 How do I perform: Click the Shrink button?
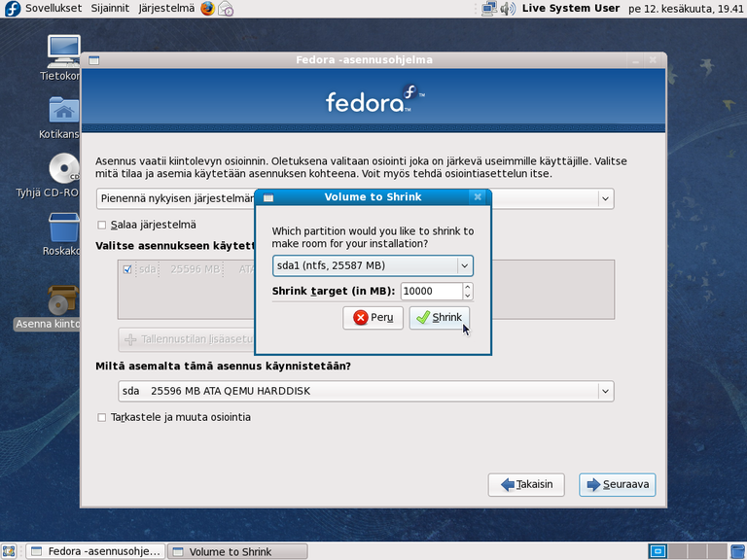coord(439,318)
